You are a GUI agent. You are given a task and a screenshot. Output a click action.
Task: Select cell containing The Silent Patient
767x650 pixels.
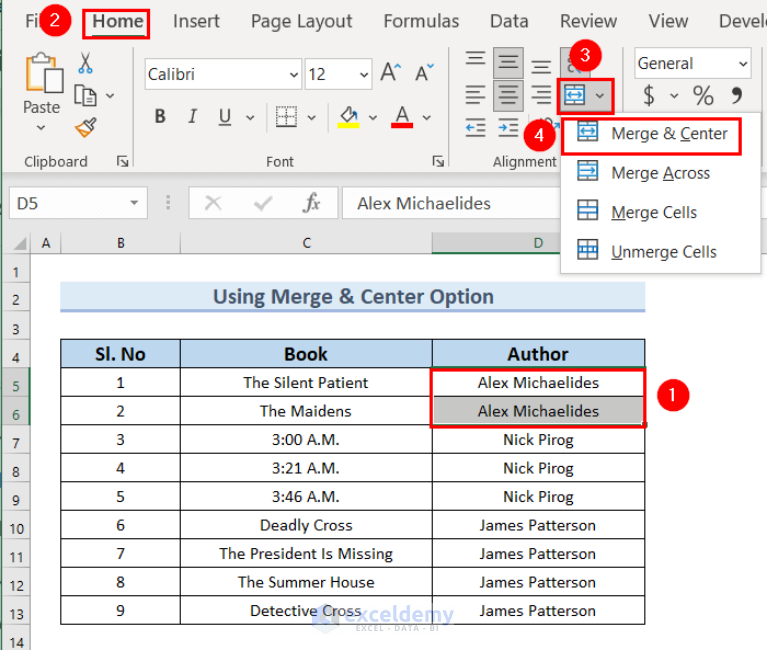pyautogui.click(x=306, y=382)
